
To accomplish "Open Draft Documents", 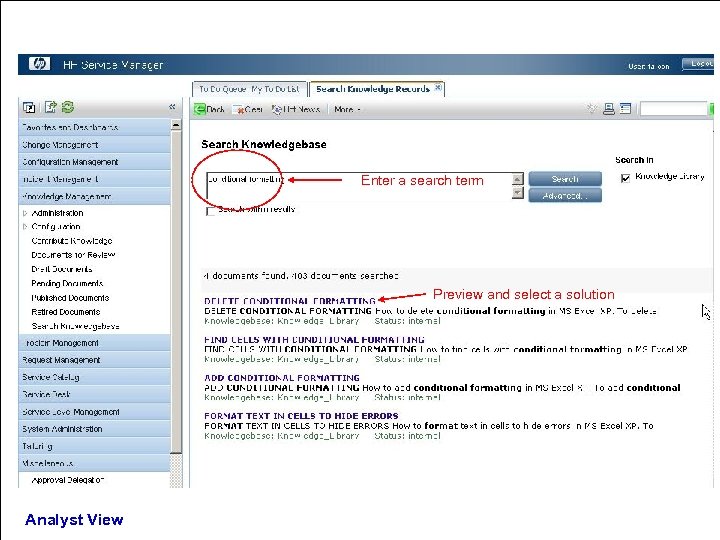I will pos(62,269).
